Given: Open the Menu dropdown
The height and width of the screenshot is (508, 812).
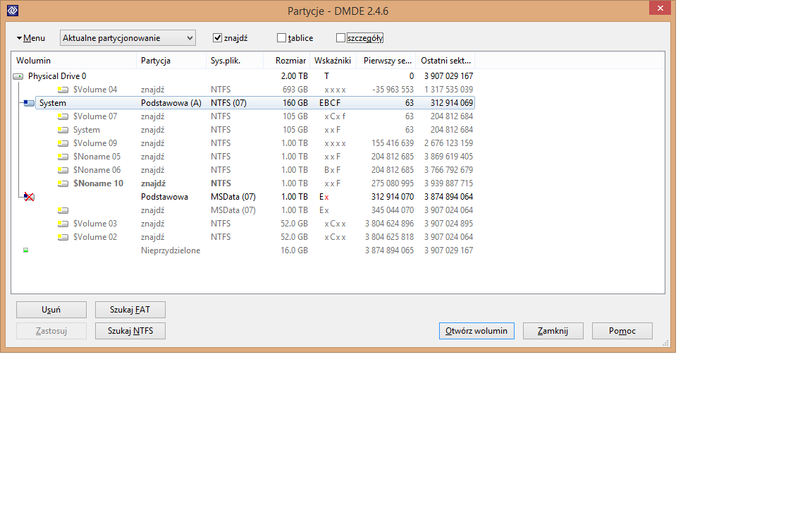Looking at the screenshot, I should 31,38.
